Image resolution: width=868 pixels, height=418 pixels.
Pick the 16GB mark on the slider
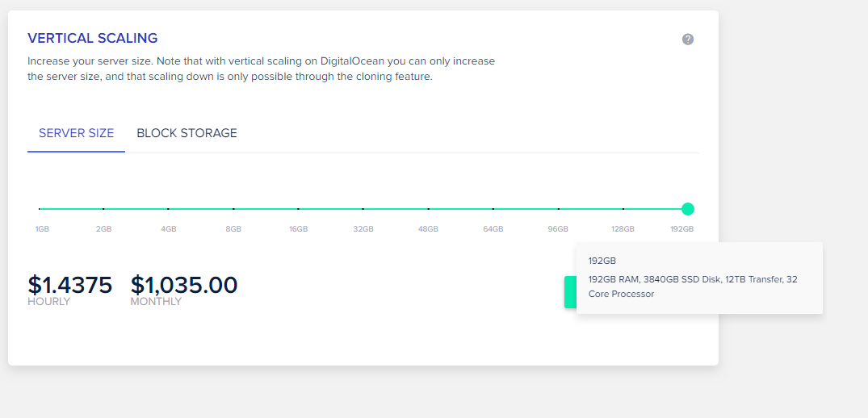click(298, 209)
